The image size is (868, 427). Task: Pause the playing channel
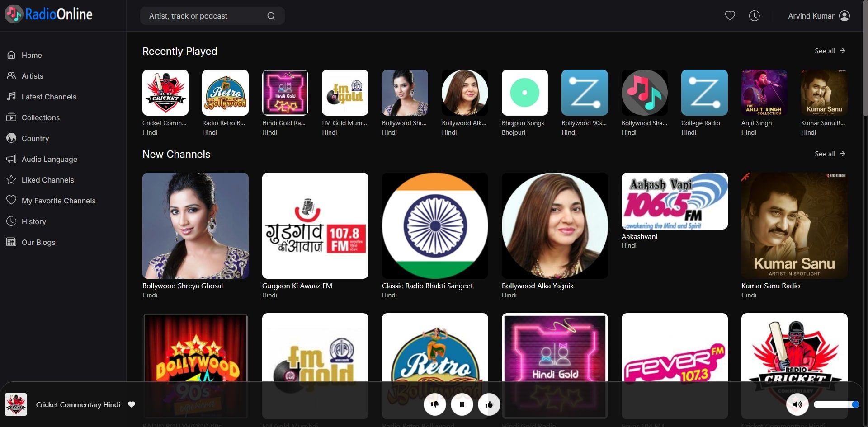click(x=462, y=404)
